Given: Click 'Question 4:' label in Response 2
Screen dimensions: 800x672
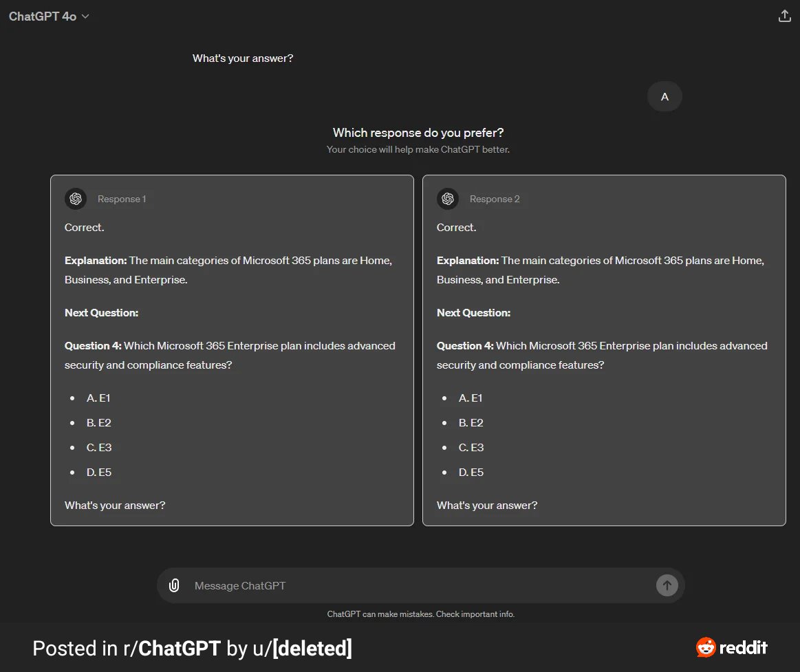Looking at the screenshot, I should pyautogui.click(x=465, y=346).
